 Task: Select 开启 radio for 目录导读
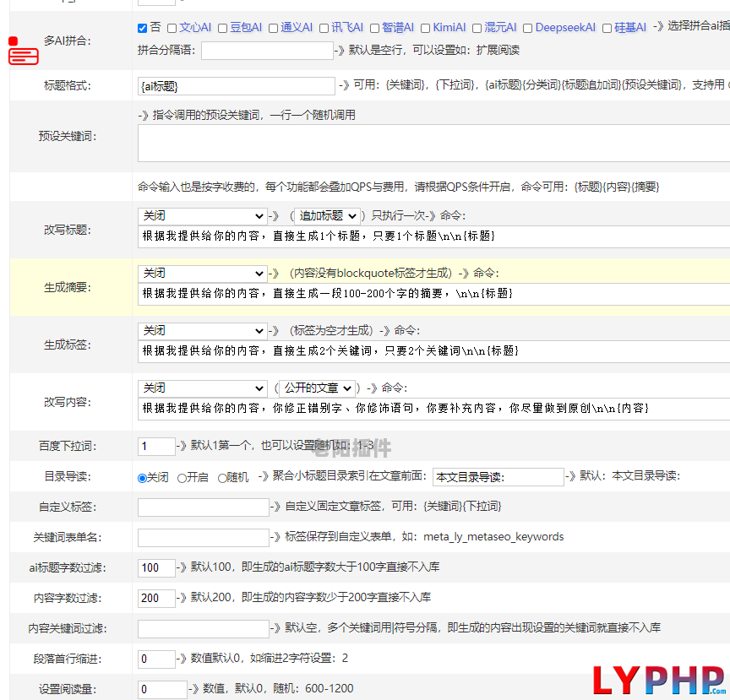[x=182, y=478]
